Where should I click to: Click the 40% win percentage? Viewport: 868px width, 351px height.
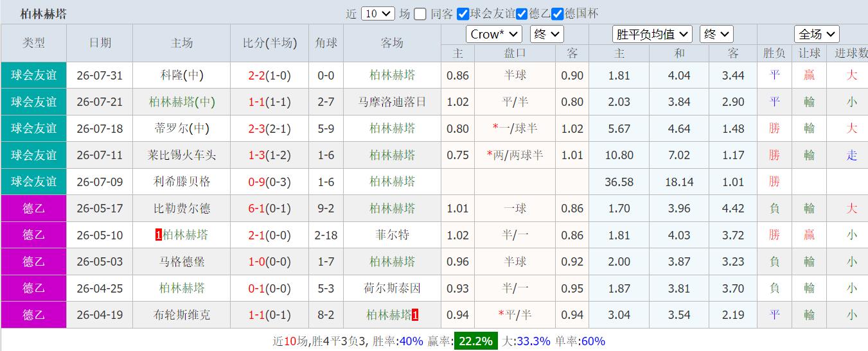[411, 341]
